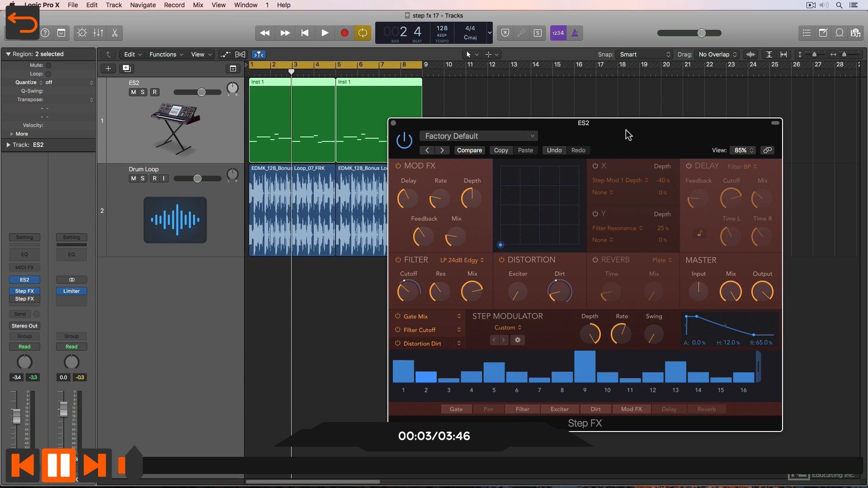
Task: Click the Duplicate Track button
Action: click(127, 69)
